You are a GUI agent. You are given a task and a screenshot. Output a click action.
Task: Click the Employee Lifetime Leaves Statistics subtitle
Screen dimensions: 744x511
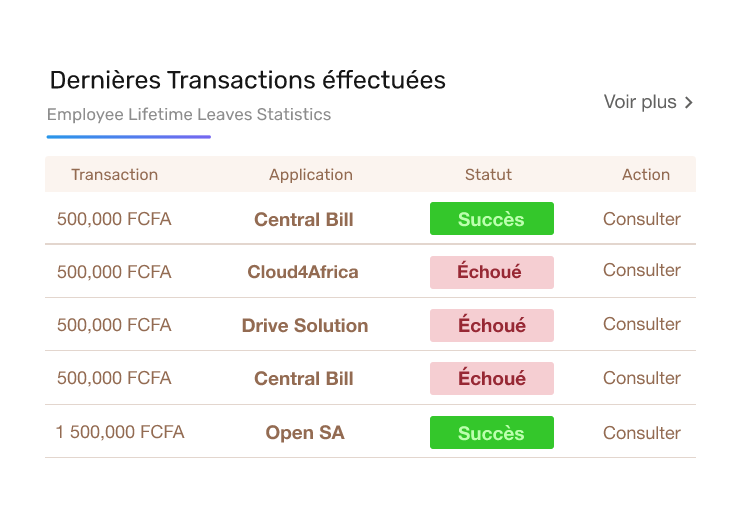point(189,114)
